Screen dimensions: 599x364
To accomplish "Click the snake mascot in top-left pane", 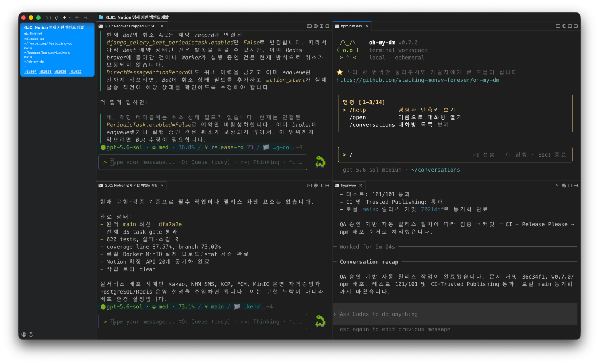I will click(320, 162).
